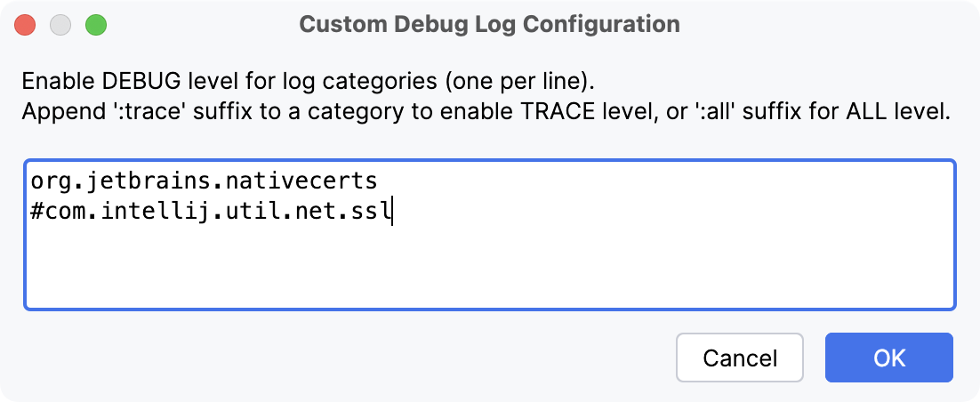Screen dimensions: 980x402
Task: Click 'org' at start of first line
Action: [x=49, y=181]
